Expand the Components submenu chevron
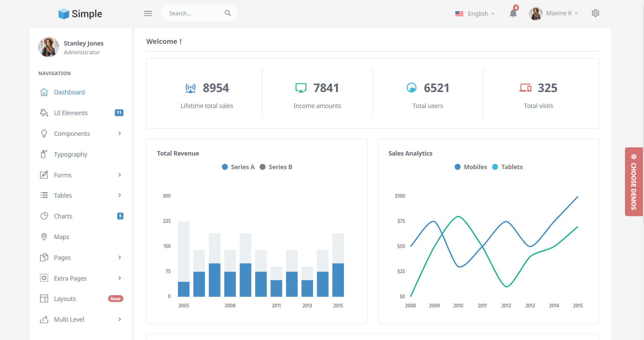This screenshot has height=340, width=644. 120,133
